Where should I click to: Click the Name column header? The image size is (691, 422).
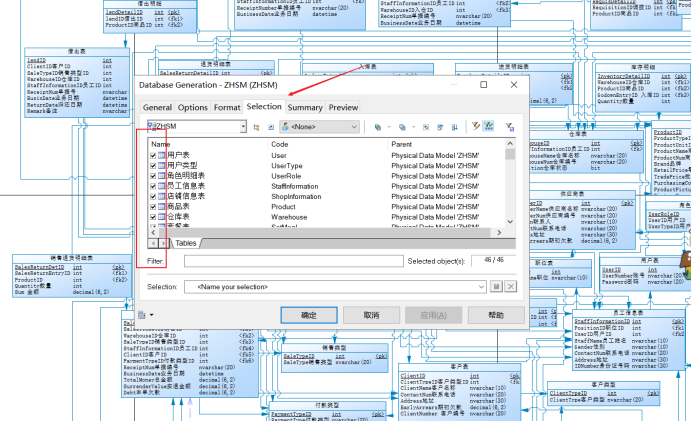pyautogui.click(x=208, y=144)
